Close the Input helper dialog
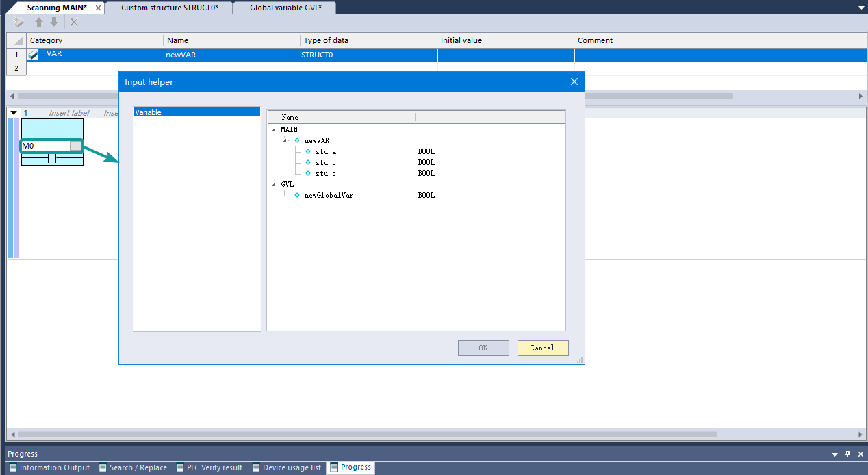The width and height of the screenshot is (868, 475). [x=574, y=82]
